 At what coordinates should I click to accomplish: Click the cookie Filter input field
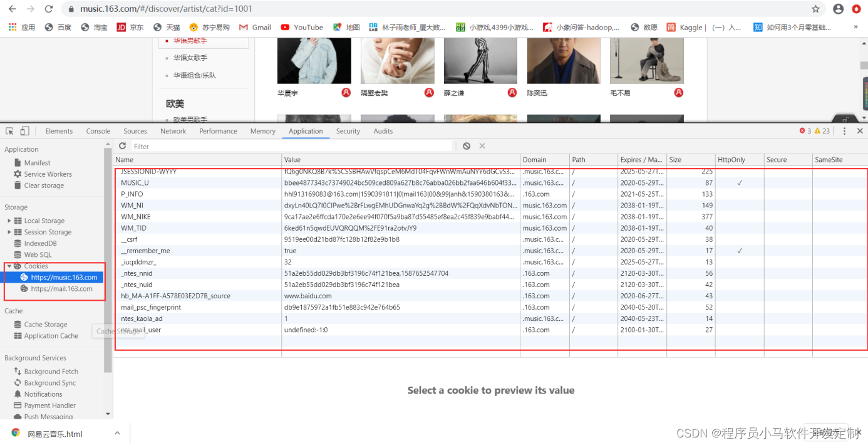tap(292, 146)
